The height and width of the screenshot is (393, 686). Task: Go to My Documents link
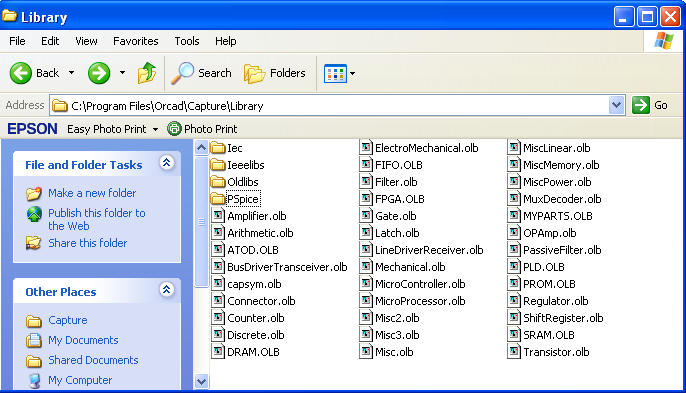(83, 340)
